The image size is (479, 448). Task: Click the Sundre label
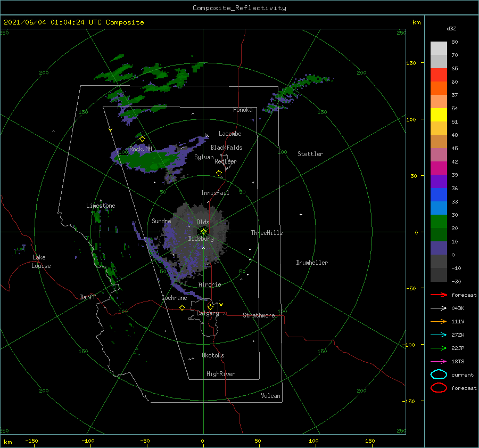click(161, 221)
